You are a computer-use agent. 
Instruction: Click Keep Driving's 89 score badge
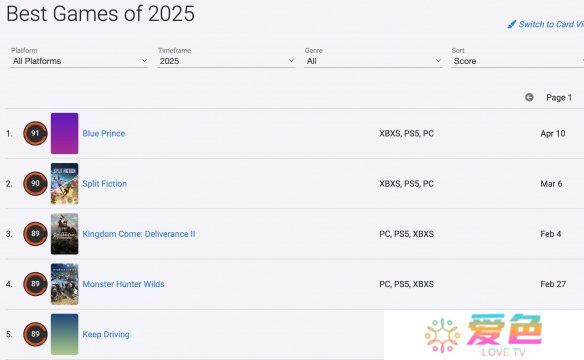click(35, 334)
